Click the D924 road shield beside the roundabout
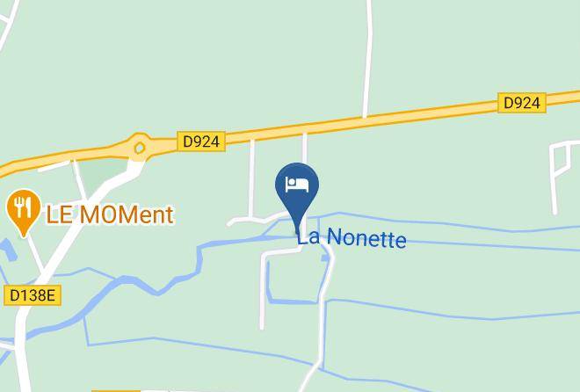Viewport: 580px width, 392px height. (x=201, y=142)
